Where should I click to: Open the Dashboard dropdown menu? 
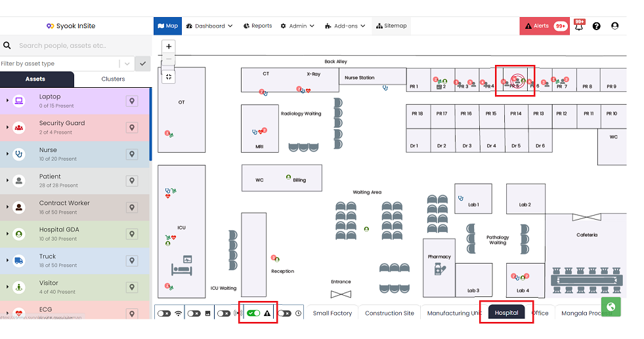pos(209,26)
